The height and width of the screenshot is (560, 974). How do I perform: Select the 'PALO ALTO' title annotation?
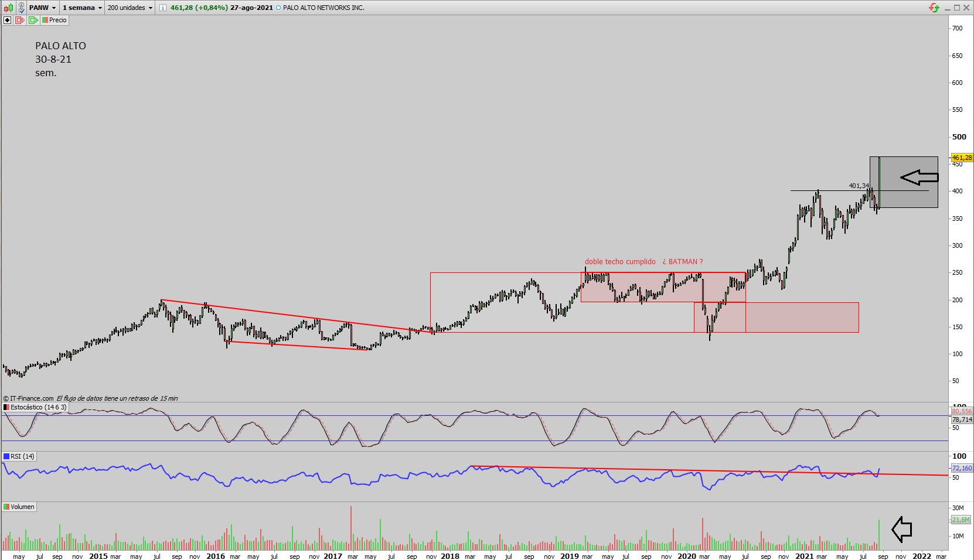coord(60,46)
